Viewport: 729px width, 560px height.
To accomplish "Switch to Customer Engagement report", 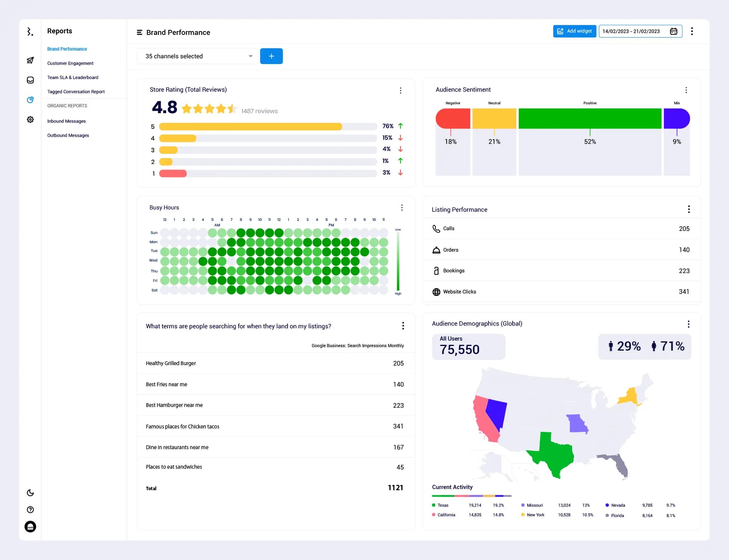I will [x=70, y=63].
